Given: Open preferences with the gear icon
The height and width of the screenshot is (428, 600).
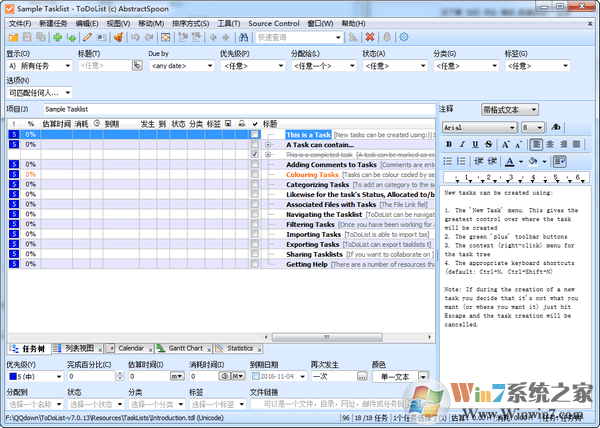Looking at the screenshot, I should 404,38.
